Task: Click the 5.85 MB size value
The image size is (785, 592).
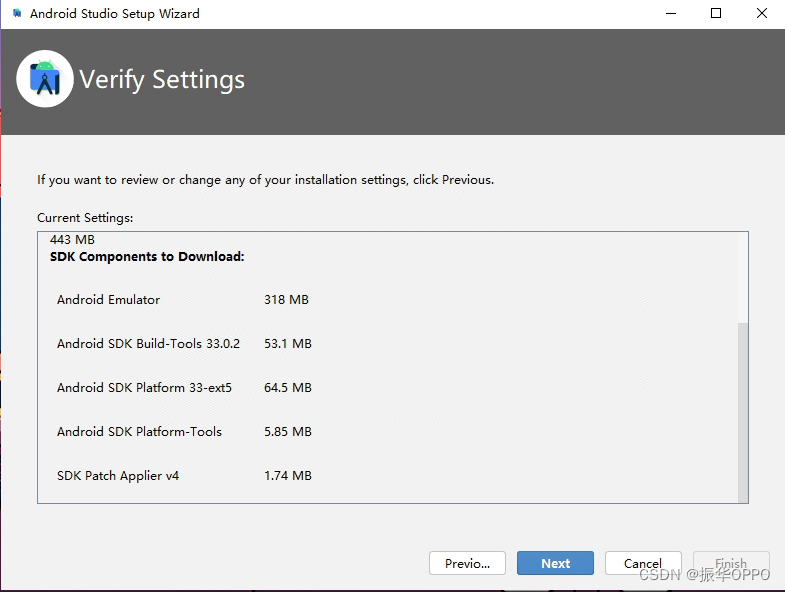Action: (x=288, y=432)
